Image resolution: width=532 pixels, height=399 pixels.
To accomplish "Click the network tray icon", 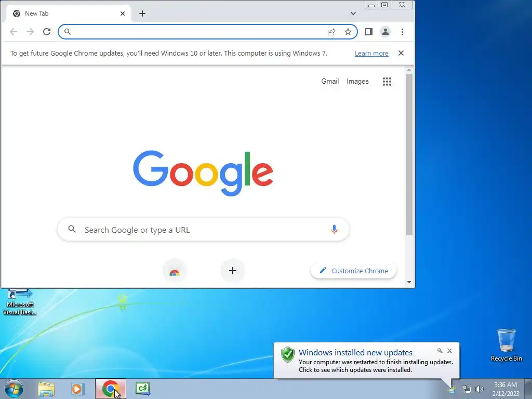I will [x=467, y=389].
